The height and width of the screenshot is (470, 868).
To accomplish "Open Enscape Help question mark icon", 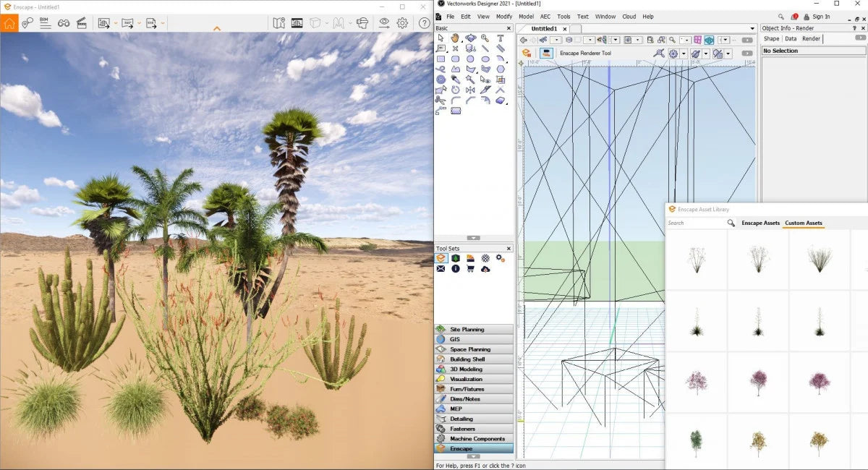I will coord(424,23).
